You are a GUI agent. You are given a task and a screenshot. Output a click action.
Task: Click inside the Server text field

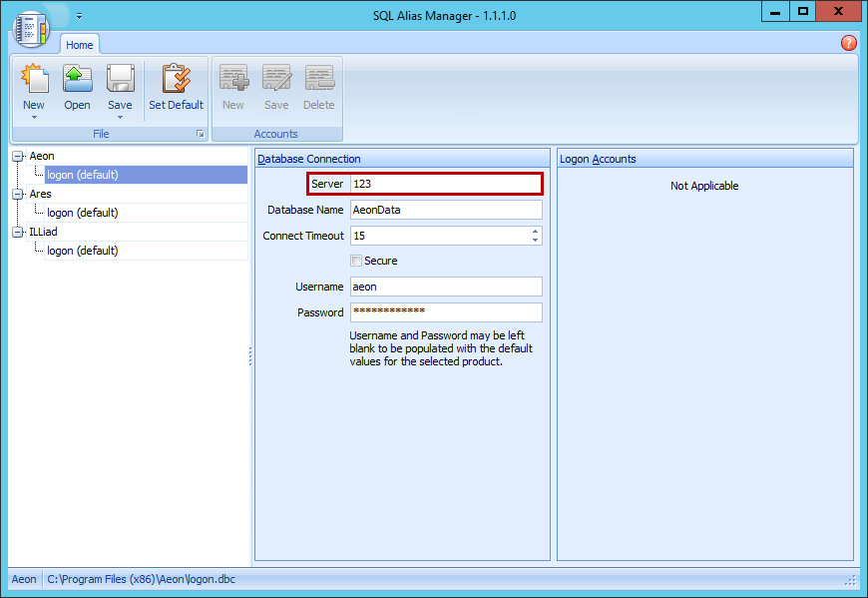[446, 184]
